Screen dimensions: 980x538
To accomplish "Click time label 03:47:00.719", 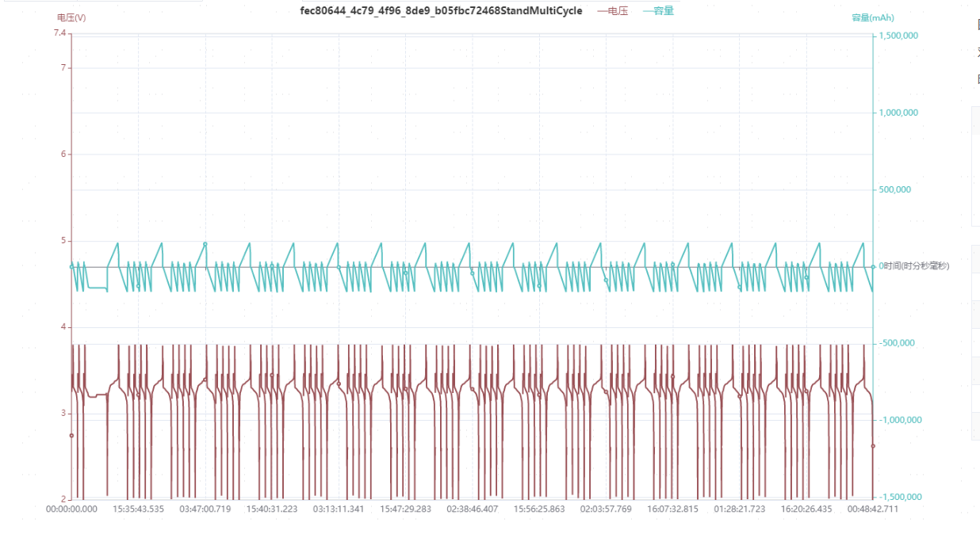I will [x=205, y=509].
